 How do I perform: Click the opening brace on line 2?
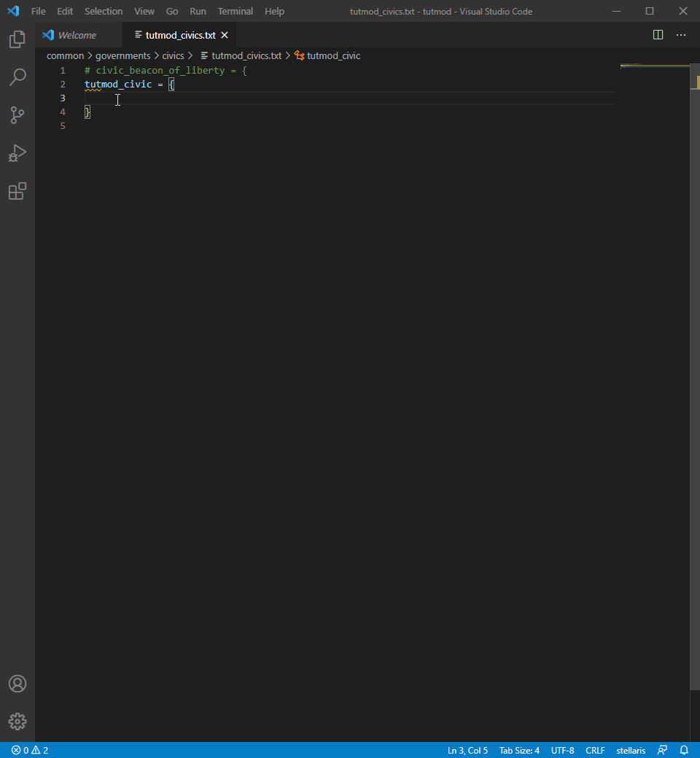pos(171,85)
